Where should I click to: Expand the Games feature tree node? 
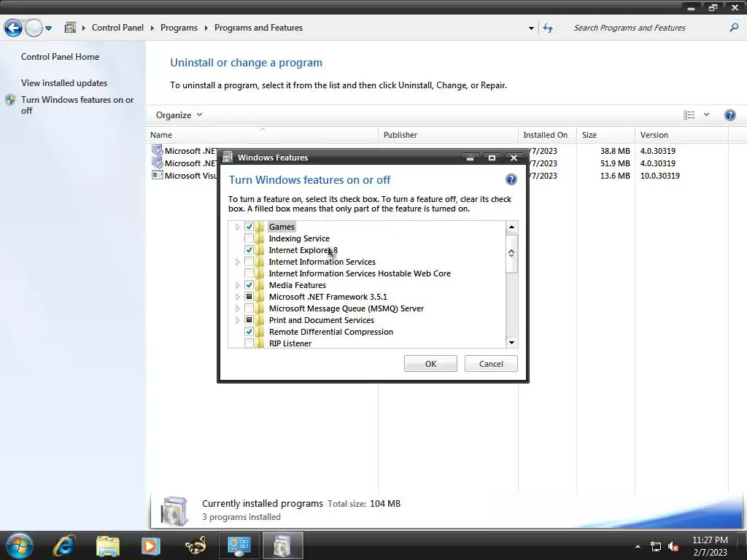(x=237, y=227)
